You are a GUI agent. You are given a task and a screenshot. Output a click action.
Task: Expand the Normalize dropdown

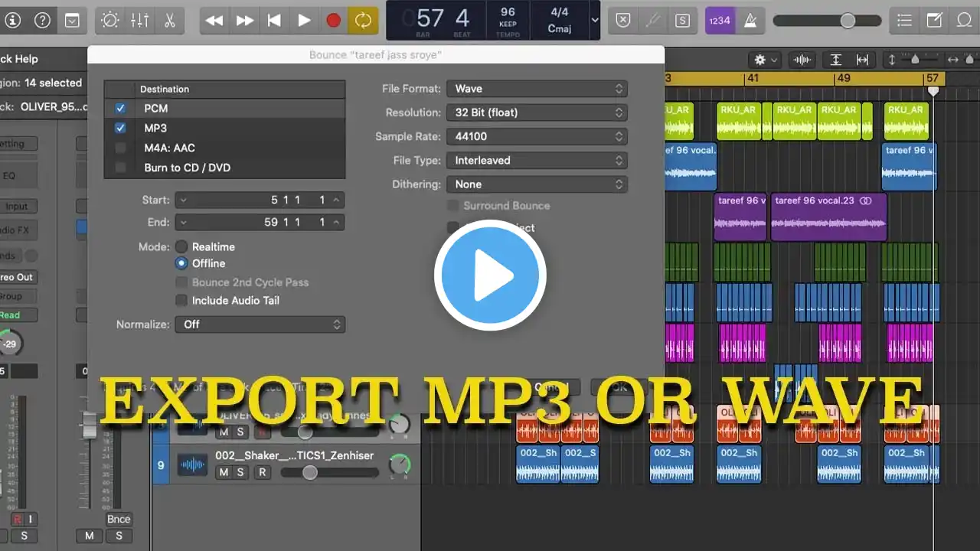click(260, 324)
